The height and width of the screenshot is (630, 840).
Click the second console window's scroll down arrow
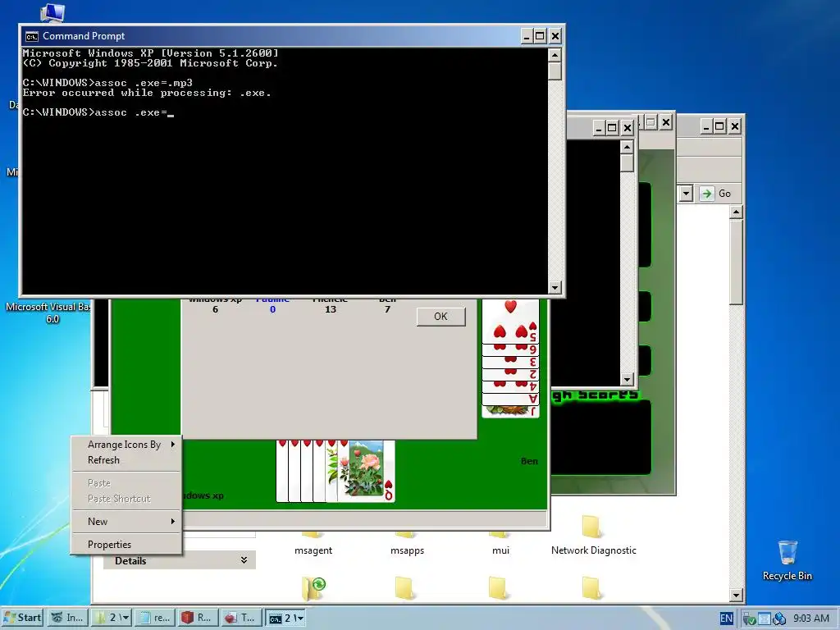[x=627, y=379]
